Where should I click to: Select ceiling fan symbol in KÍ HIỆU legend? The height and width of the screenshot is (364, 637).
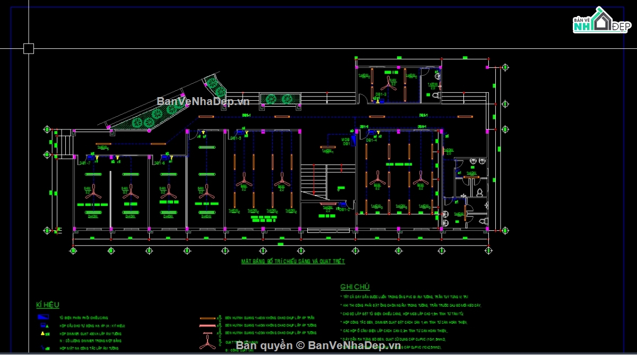pos(208,341)
